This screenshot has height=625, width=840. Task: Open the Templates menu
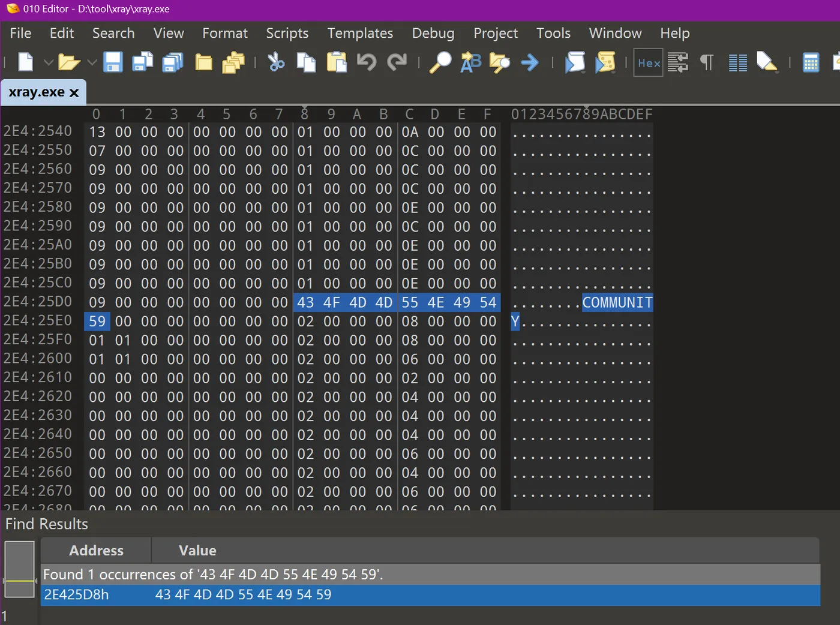(360, 33)
